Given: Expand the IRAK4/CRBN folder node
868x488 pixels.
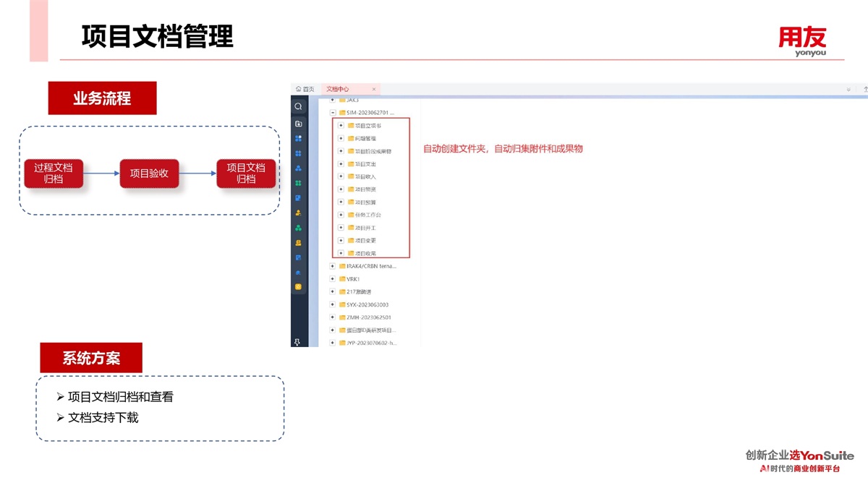Looking at the screenshot, I should (x=333, y=266).
